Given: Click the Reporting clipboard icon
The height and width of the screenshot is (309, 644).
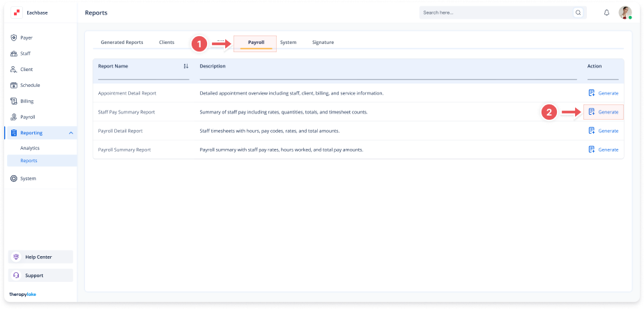Looking at the screenshot, I should click(x=13, y=133).
